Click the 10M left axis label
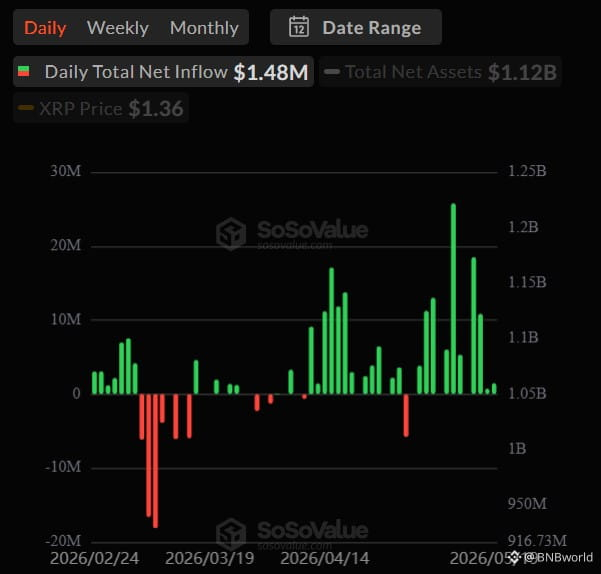601x574 pixels. click(x=66, y=319)
